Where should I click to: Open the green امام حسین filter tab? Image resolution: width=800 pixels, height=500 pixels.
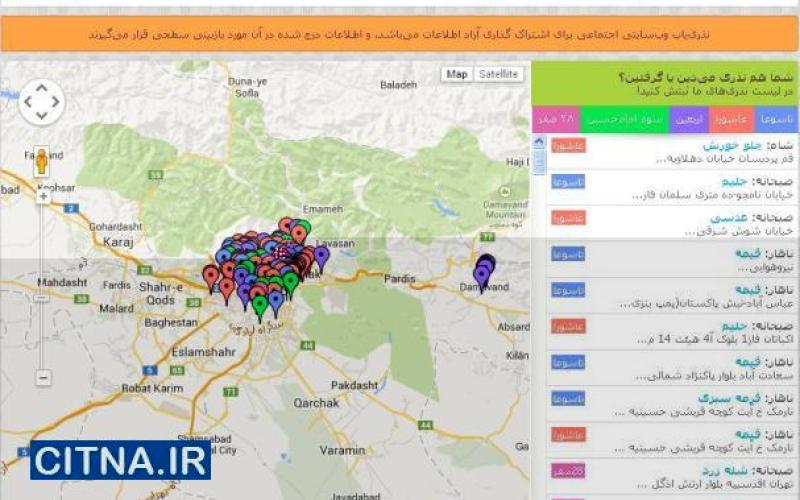(624, 119)
